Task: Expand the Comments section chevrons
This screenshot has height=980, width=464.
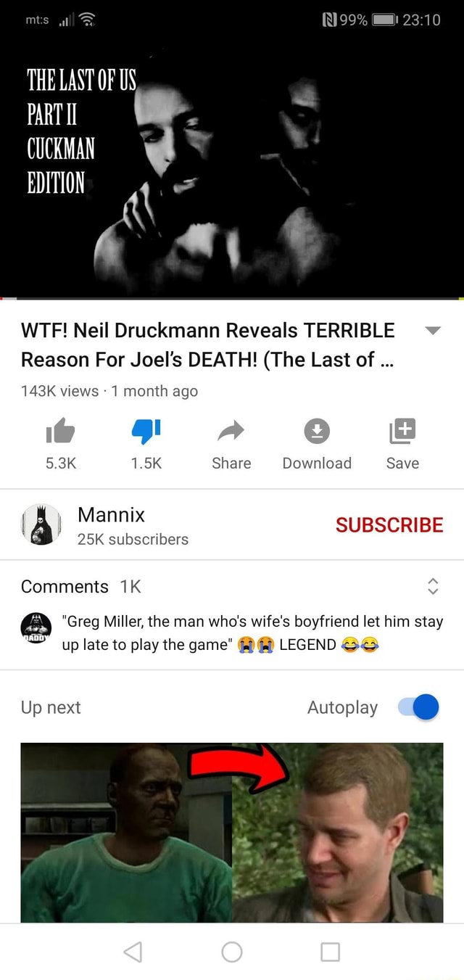Action: tap(432, 586)
